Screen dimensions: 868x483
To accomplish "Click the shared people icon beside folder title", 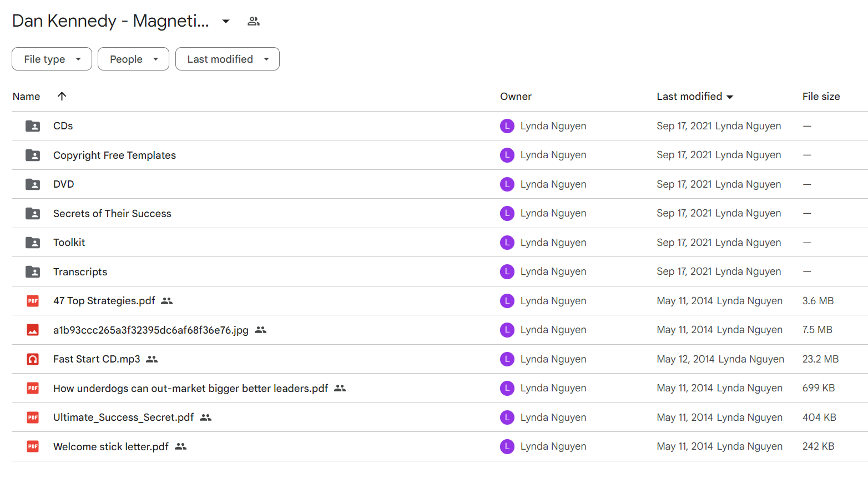I will point(254,21).
